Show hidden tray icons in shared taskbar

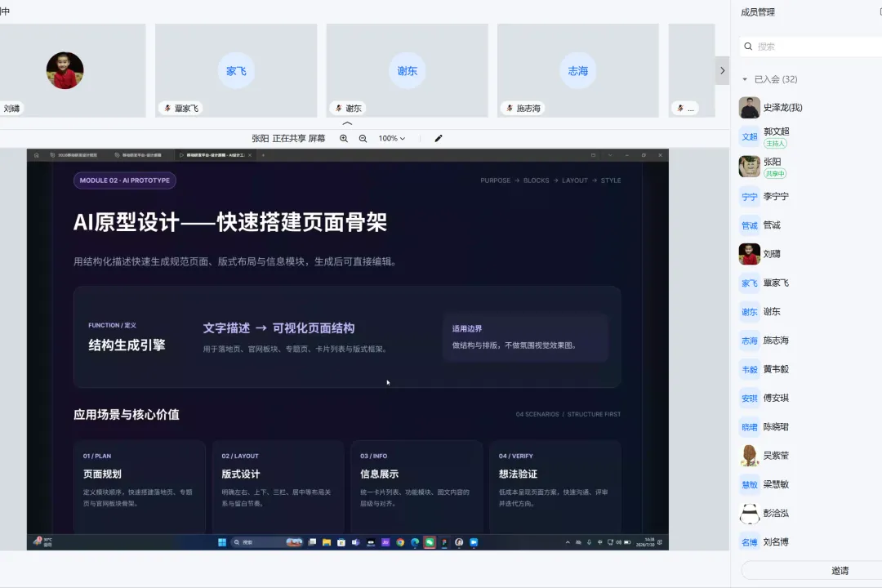click(x=568, y=542)
